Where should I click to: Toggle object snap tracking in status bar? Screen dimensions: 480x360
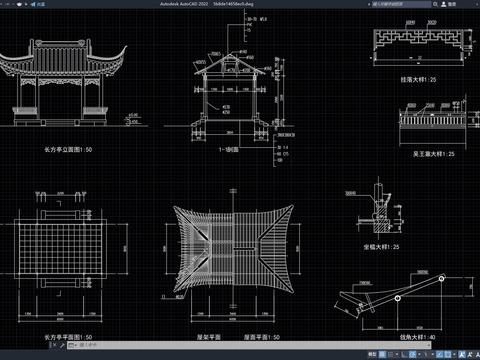click(x=439, y=354)
